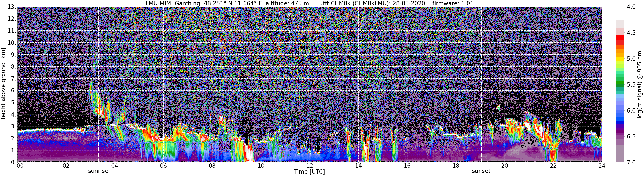Pick the white top segment of the colorbar

click(620, 13)
